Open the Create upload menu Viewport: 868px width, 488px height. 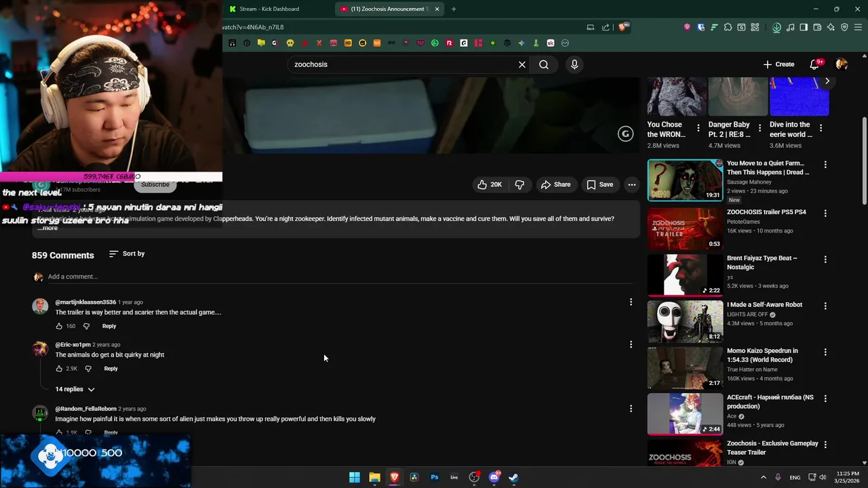coord(778,64)
